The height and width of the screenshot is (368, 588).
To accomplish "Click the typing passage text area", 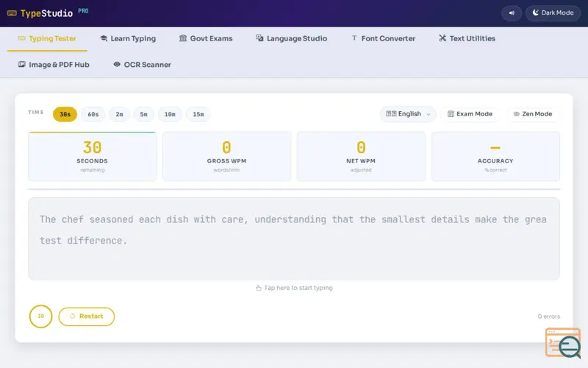I will 294,238.
